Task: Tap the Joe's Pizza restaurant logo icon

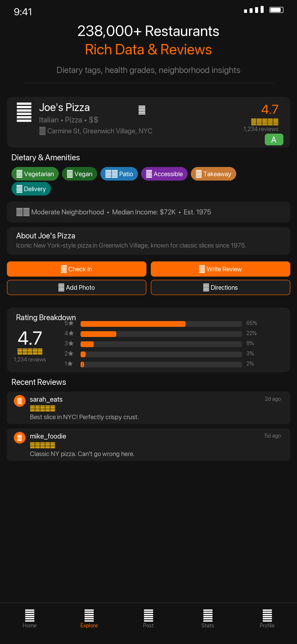Action: tap(24, 112)
